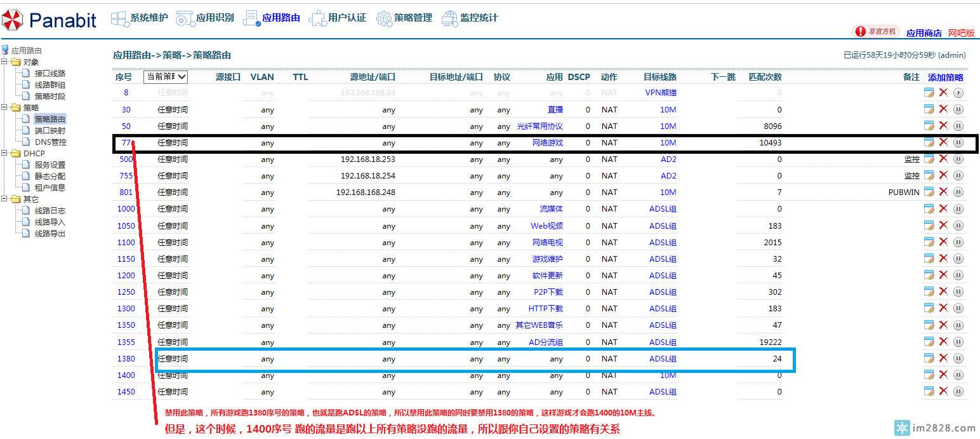980x439 pixels.
Task: Click edit icon for the PUBWIN policy
Action: click(929, 192)
